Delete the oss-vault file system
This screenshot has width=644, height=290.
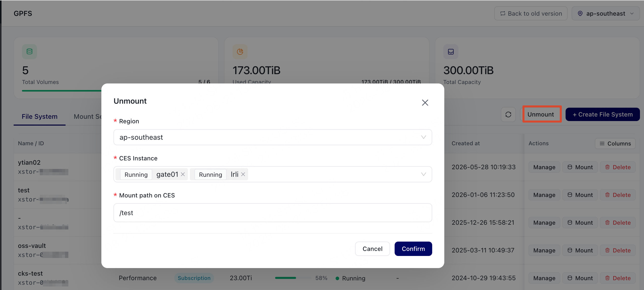tap(618, 250)
